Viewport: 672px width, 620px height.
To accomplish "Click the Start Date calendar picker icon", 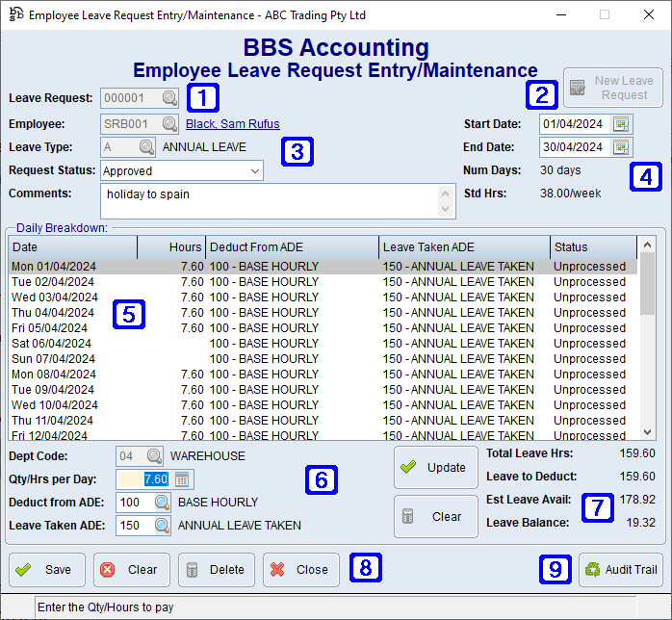I will [x=622, y=124].
